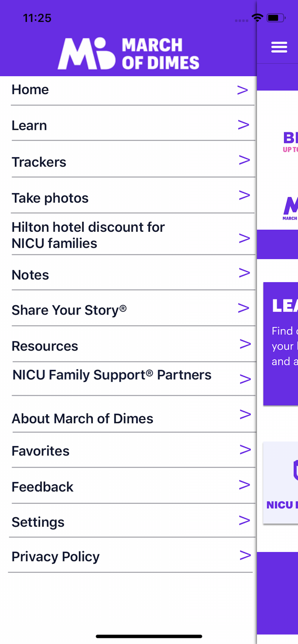
Task: Go to NICU Family Support Partners
Action: point(112,375)
